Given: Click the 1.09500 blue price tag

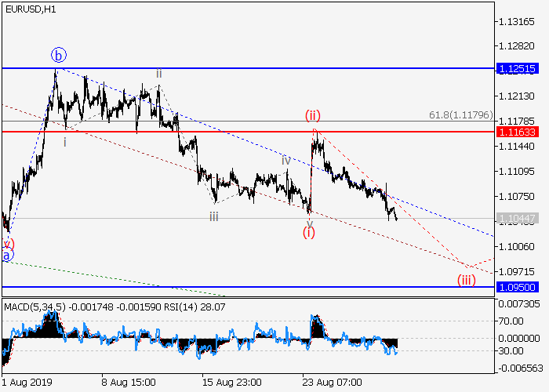Looking at the screenshot, I should point(517,287).
